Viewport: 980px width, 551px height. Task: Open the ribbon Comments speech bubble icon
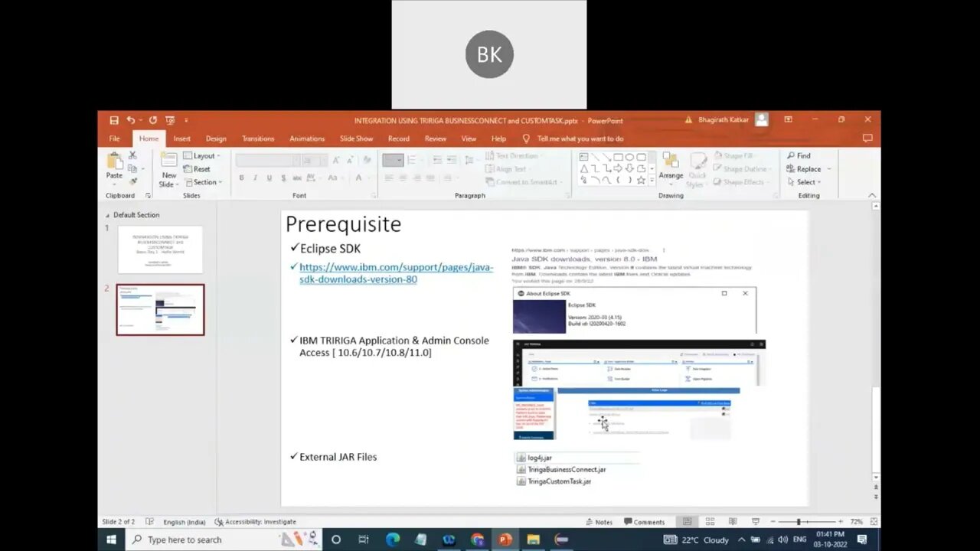pos(867,139)
